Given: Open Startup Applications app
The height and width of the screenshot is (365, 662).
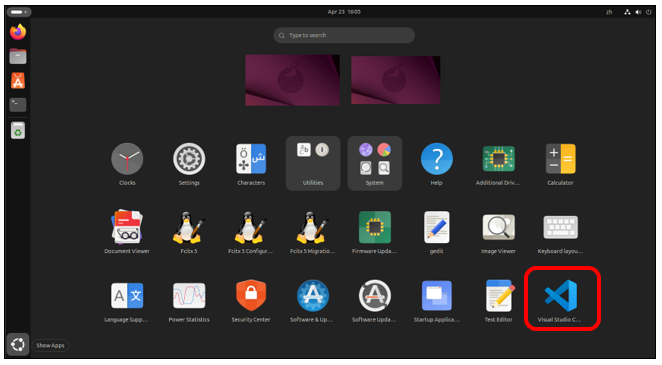Looking at the screenshot, I should pyautogui.click(x=437, y=300).
